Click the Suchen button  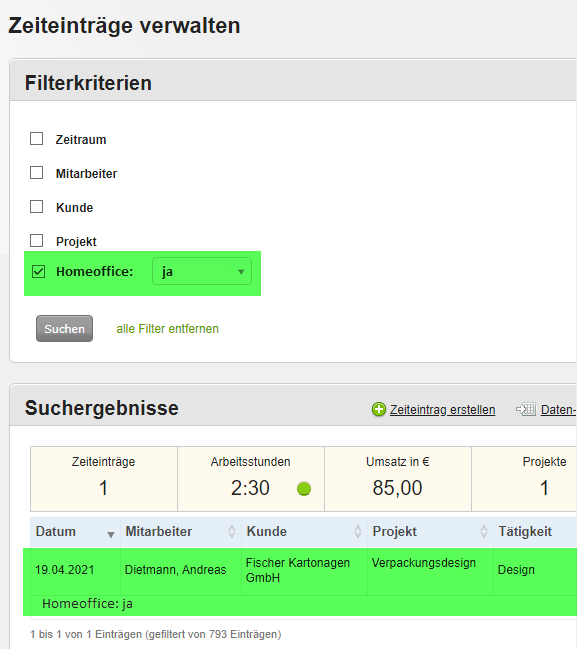(64, 329)
